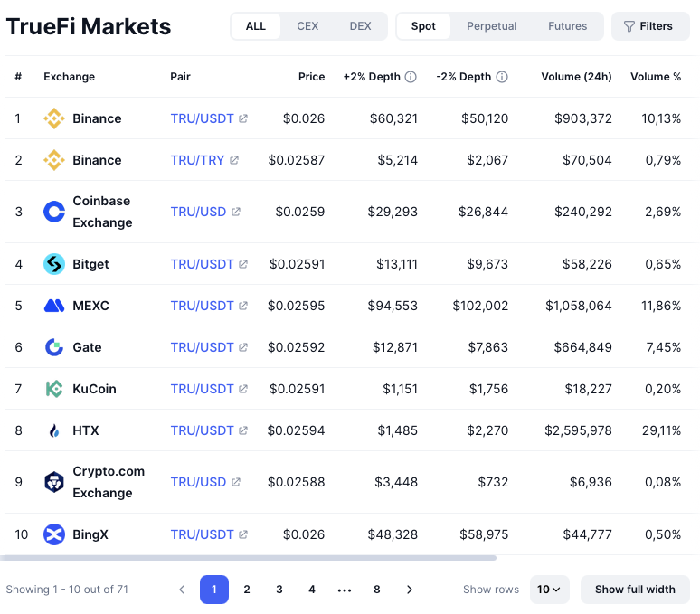Click the Crypto.com Exchange logo icon
The width and height of the screenshot is (700, 614).
click(x=54, y=482)
